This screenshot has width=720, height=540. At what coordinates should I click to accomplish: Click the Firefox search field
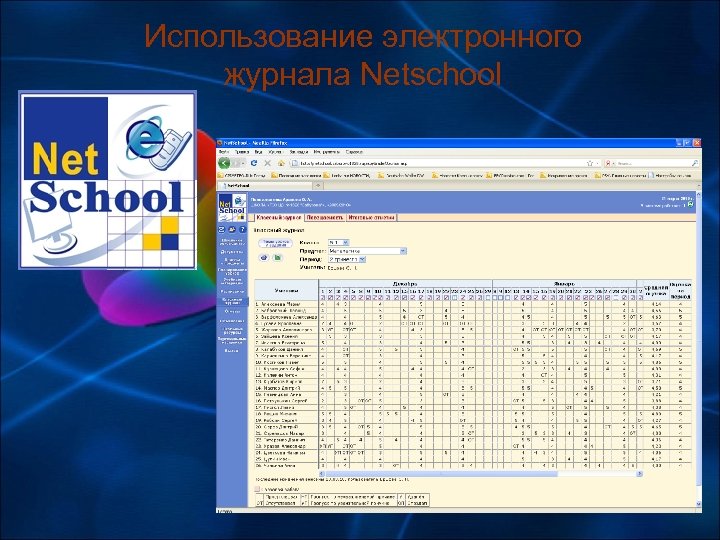(x=652, y=163)
